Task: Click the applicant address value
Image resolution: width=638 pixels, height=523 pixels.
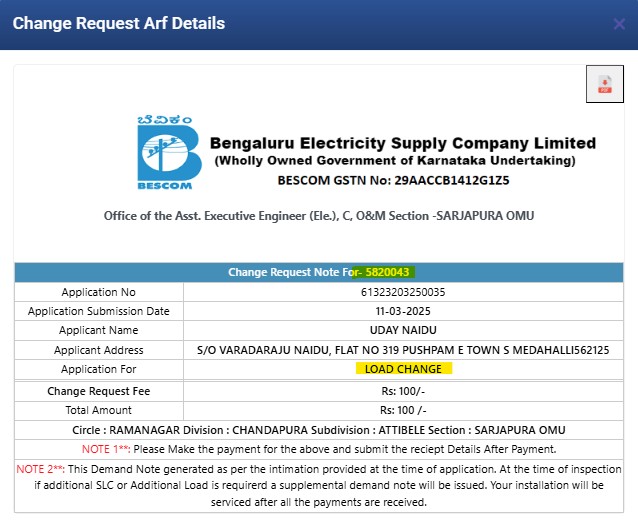Action: [x=403, y=350]
